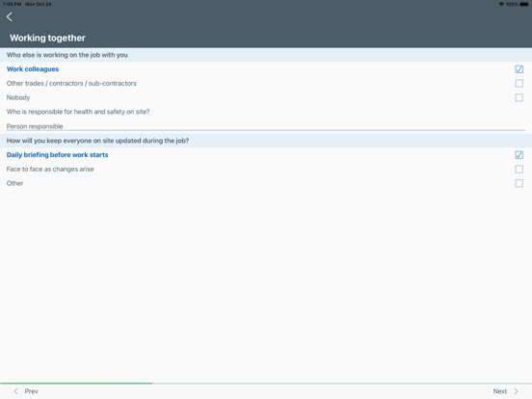Tap the 7:00 PM time in status bar
532x399 pixels.
coord(12,4)
